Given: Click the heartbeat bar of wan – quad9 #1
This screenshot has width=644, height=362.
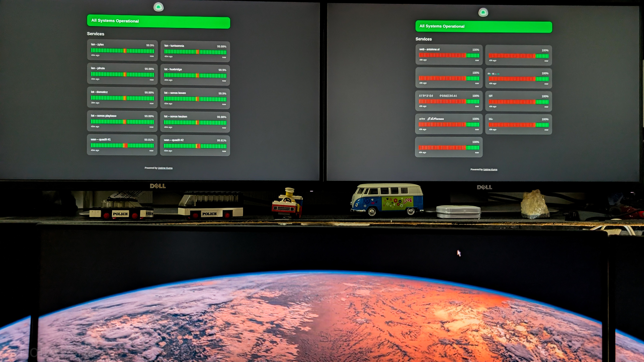Looking at the screenshot, I should point(122,145).
